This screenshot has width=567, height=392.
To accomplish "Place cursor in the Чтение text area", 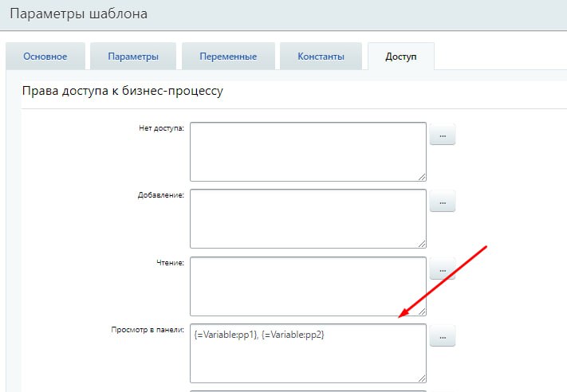I will pyautogui.click(x=308, y=285).
